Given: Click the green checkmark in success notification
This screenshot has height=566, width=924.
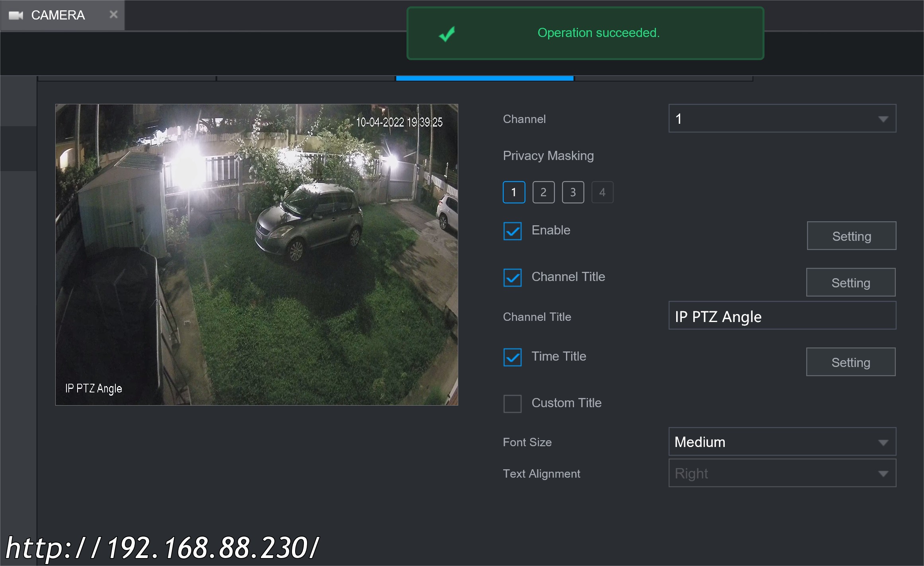Looking at the screenshot, I should tap(447, 34).
